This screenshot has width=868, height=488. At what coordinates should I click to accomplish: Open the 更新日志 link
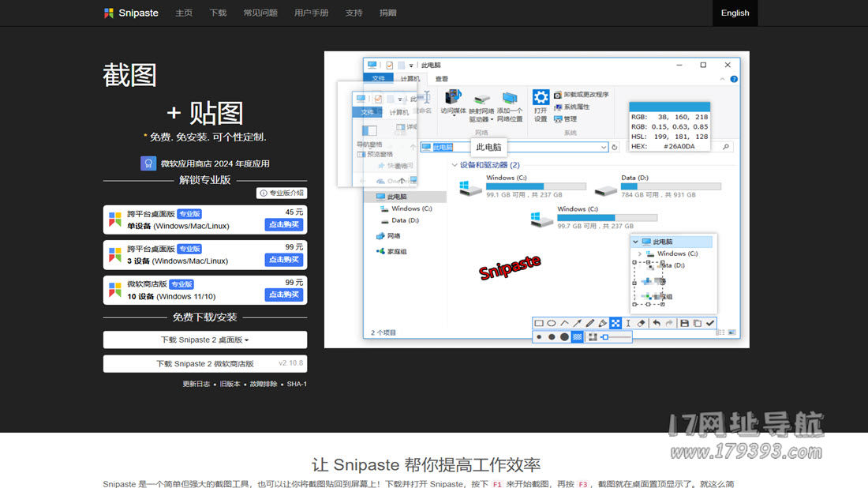[196, 384]
